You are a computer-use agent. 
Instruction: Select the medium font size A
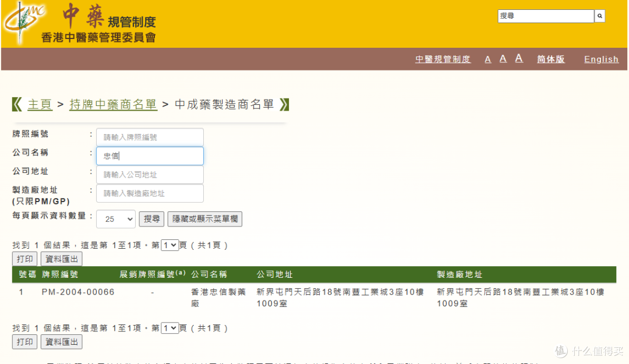[x=503, y=59]
